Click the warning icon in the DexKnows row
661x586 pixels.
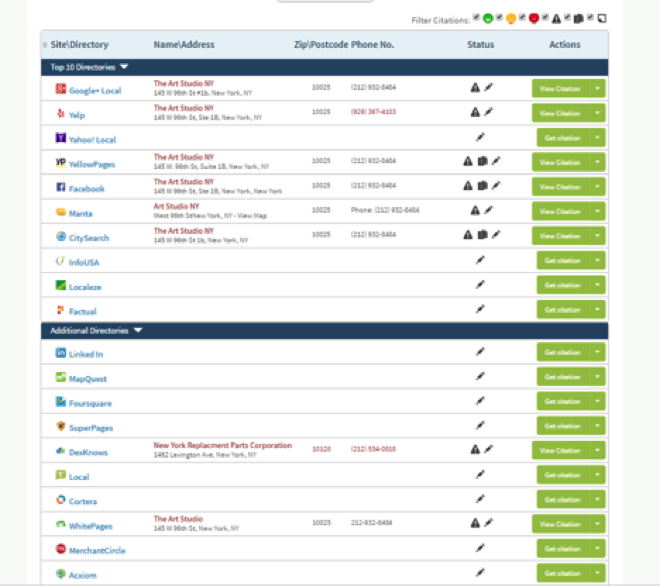pos(475,450)
